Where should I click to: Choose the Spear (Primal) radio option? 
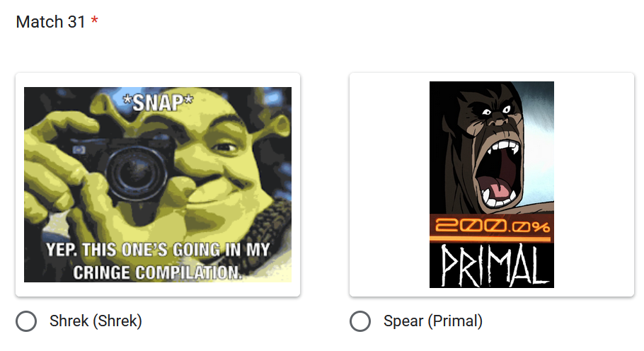[360, 321]
